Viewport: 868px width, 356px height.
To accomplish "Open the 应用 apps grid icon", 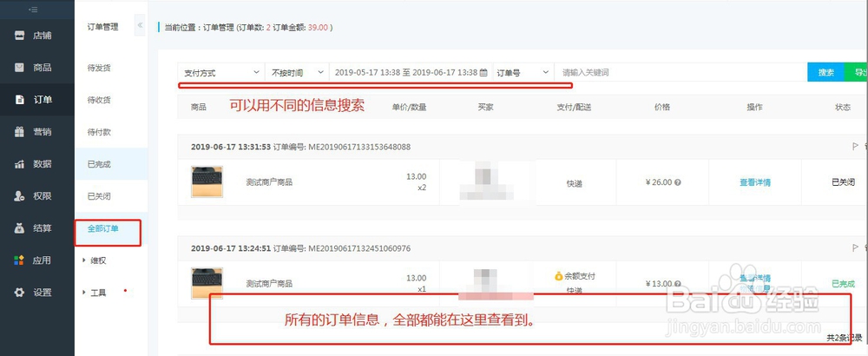I will click(x=19, y=260).
